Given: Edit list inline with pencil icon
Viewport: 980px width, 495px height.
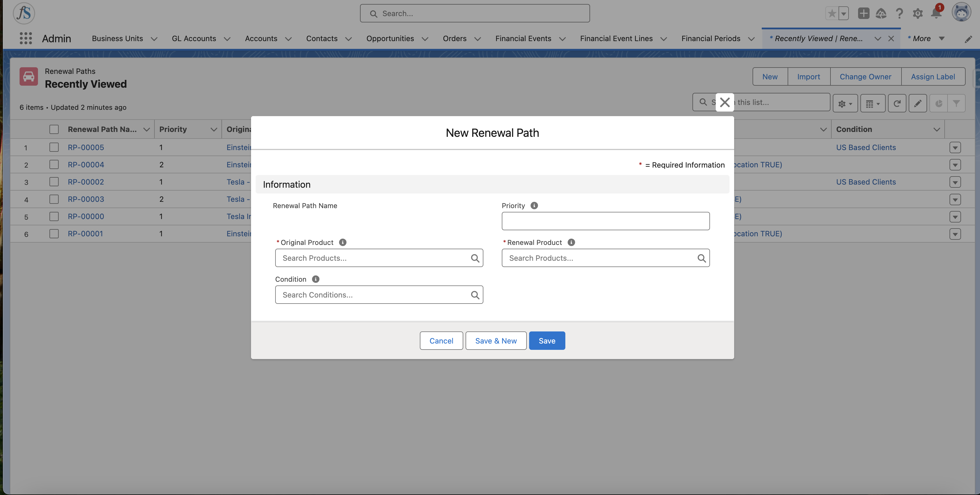Looking at the screenshot, I should click(x=917, y=103).
